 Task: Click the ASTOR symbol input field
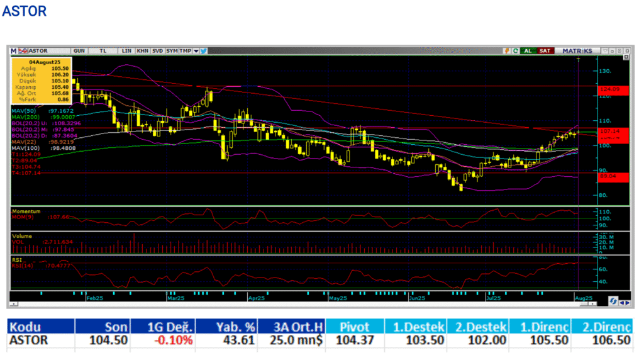point(48,51)
